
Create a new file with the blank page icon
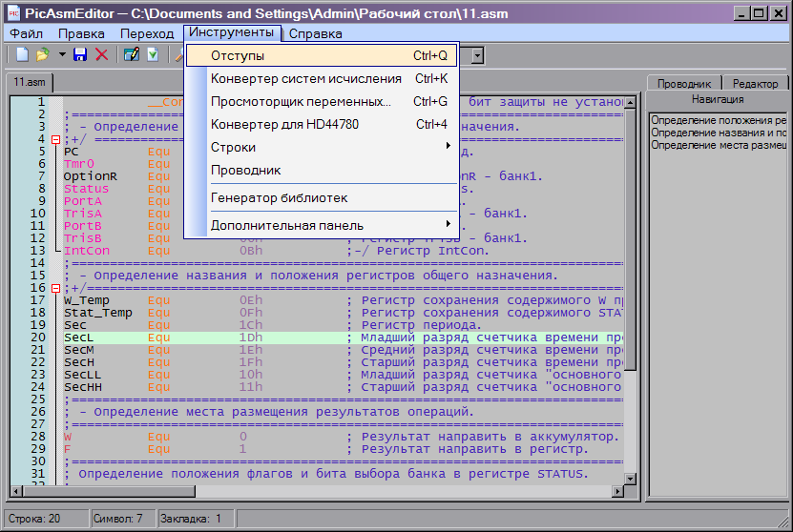[22, 54]
